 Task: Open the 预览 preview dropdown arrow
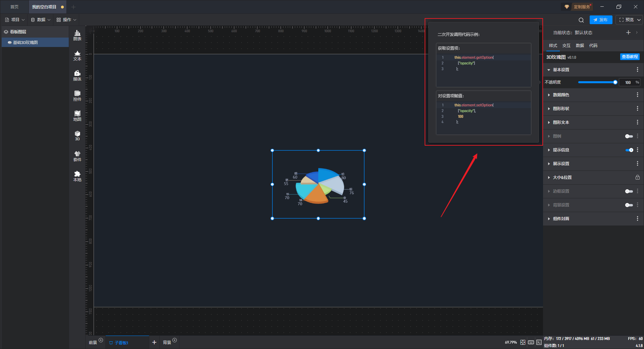point(639,20)
